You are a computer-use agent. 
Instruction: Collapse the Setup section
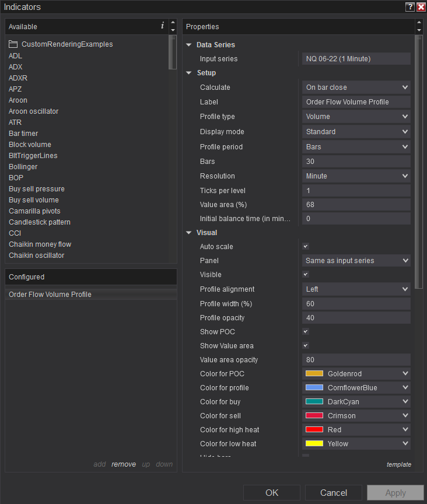point(188,73)
